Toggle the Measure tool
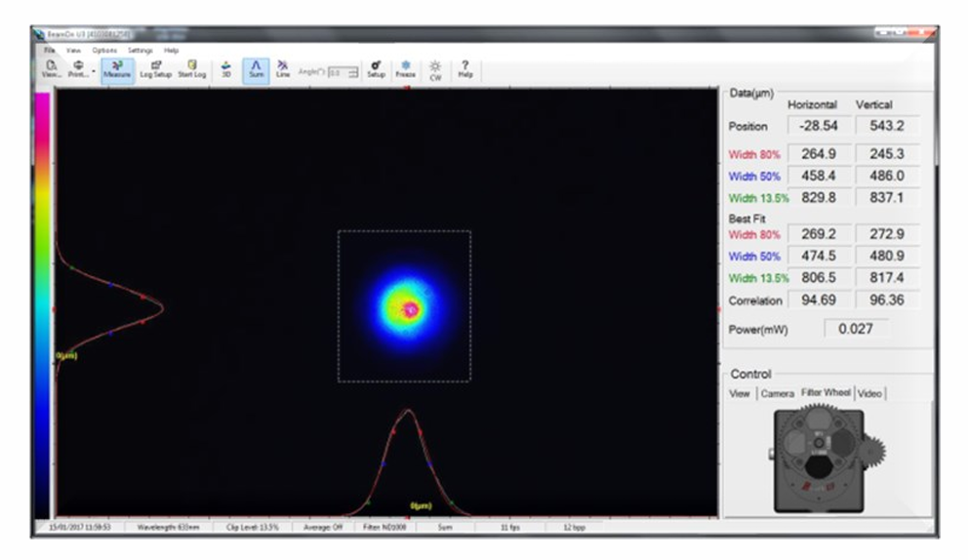The width and height of the screenshot is (968, 560). pyautogui.click(x=117, y=69)
